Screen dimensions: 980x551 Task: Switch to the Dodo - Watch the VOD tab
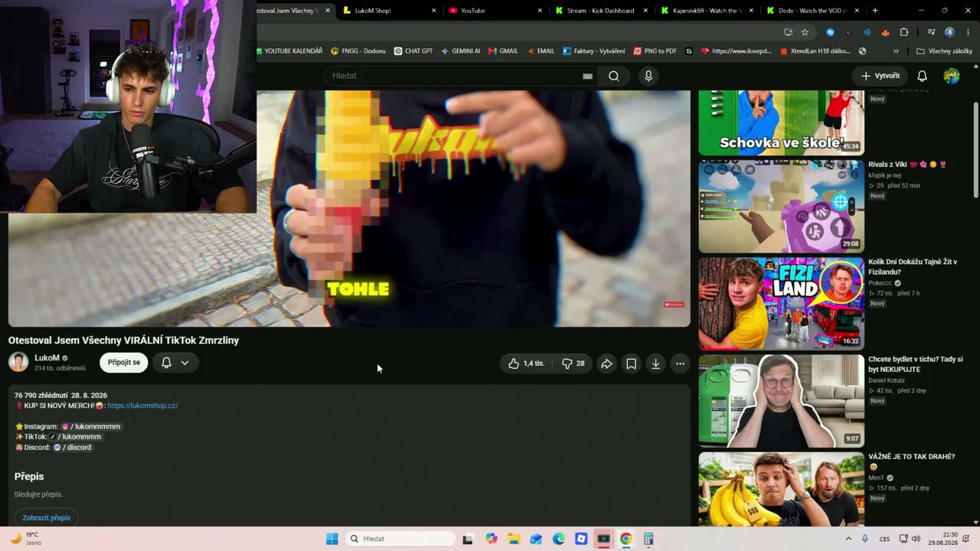click(811, 11)
